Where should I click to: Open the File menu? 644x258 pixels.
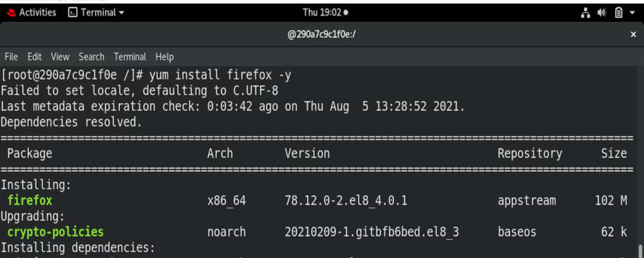tap(11, 57)
